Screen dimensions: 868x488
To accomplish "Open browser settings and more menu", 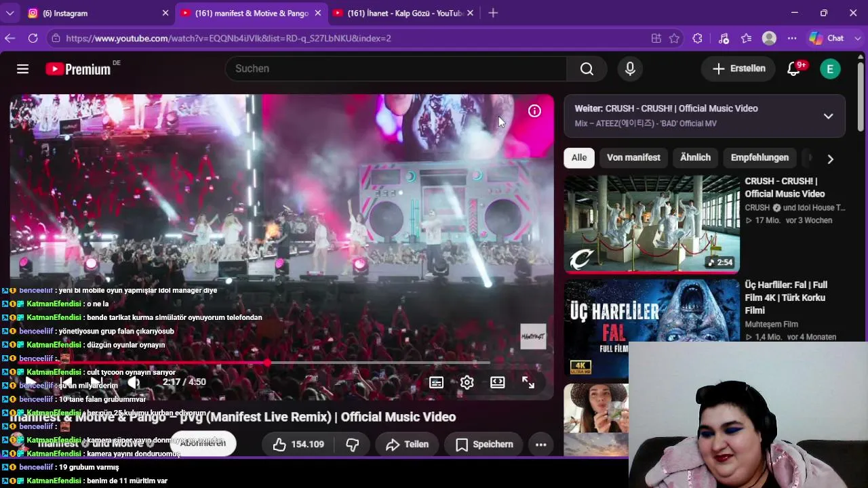I will 792,38.
